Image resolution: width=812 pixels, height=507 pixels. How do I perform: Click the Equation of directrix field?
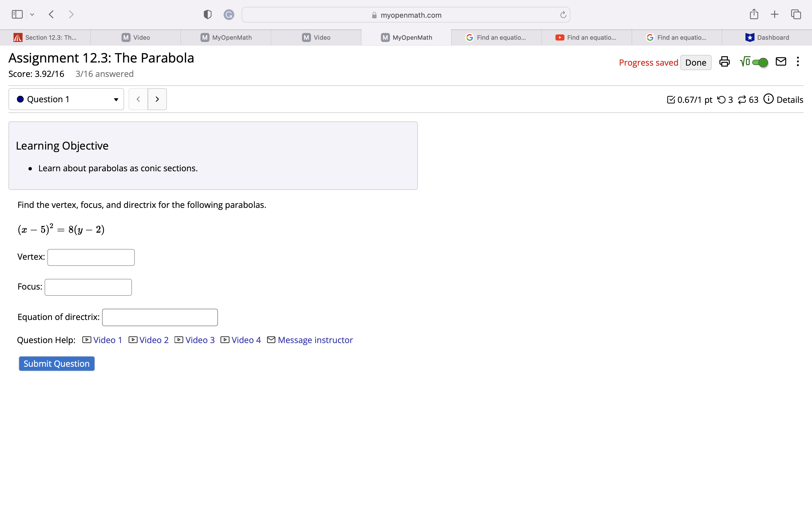point(160,317)
